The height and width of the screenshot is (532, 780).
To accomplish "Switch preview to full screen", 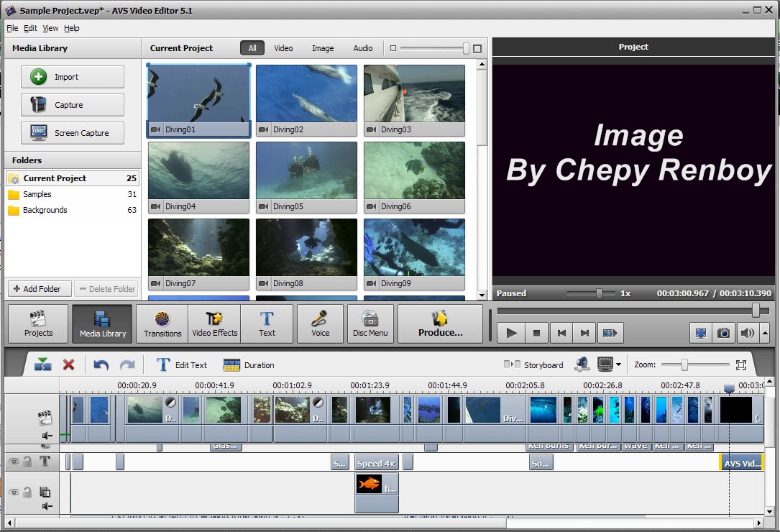I will pyautogui.click(x=701, y=333).
